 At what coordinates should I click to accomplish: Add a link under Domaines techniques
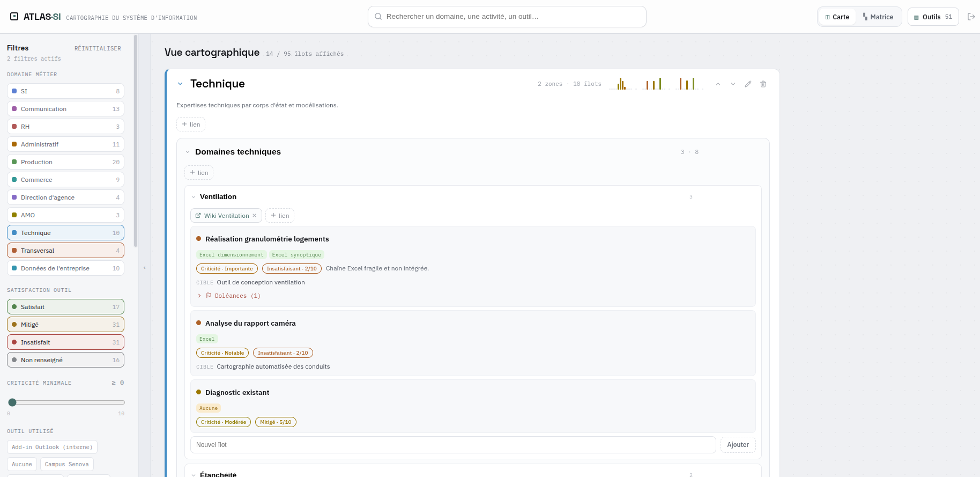tap(199, 173)
